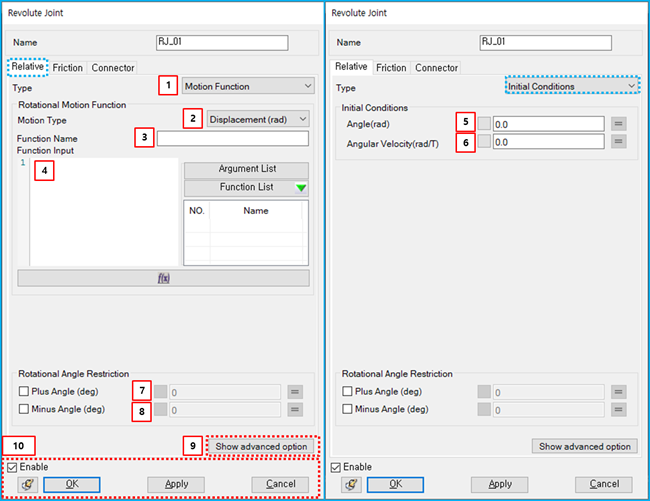Click the Argument List button
This screenshot has height=501, width=650.
[x=246, y=169]
